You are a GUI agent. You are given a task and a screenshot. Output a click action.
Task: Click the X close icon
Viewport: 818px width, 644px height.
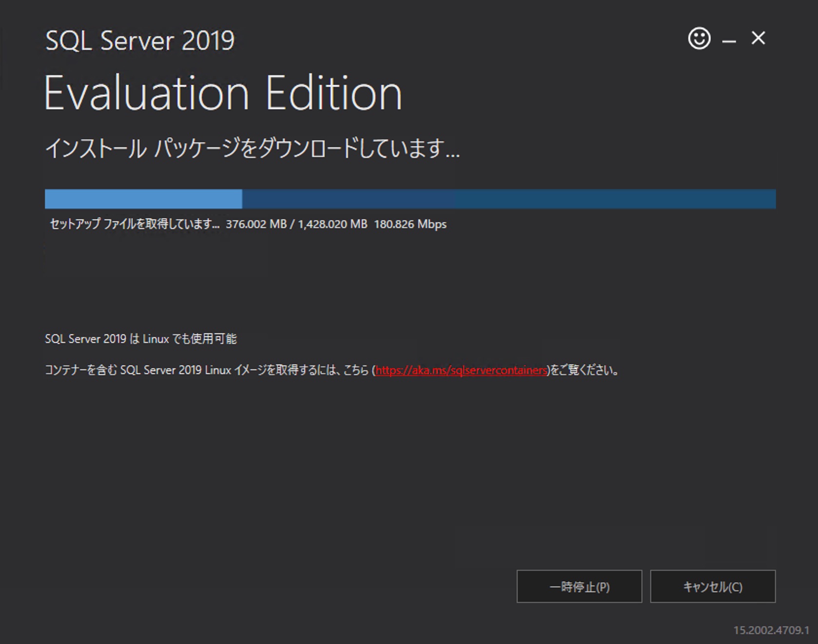click(759, 39)
